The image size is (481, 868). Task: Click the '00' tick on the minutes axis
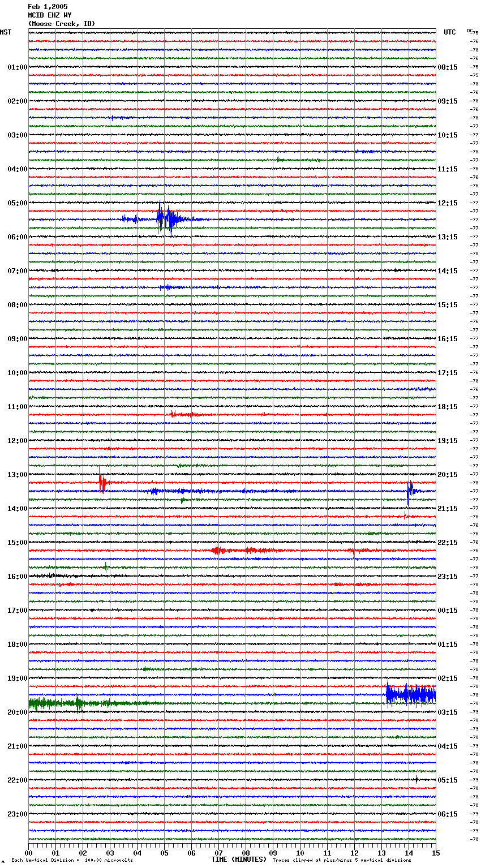click(29, 853)
